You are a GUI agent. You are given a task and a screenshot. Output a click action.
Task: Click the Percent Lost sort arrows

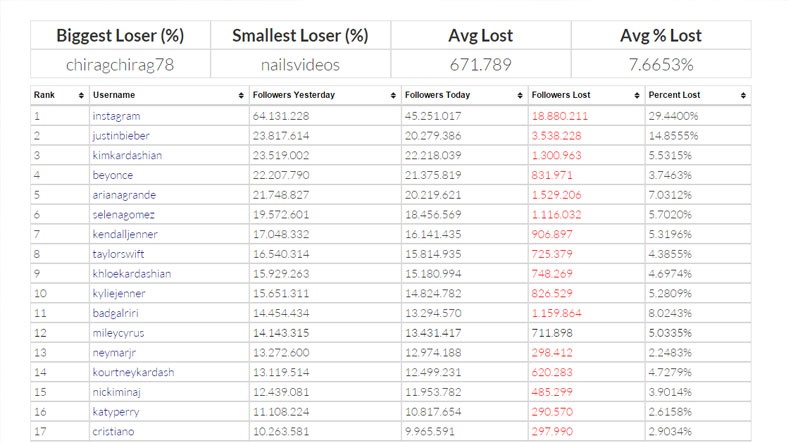[743, 95]
